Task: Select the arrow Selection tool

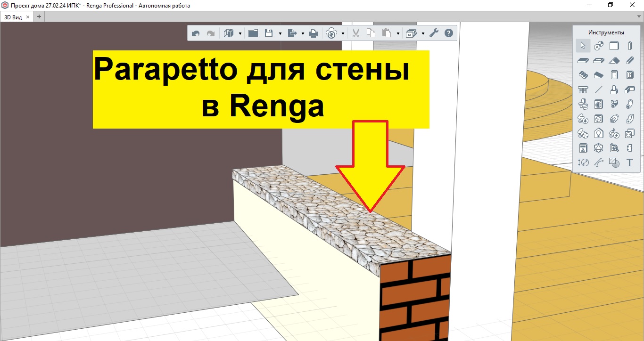Action: coord(583,46)
